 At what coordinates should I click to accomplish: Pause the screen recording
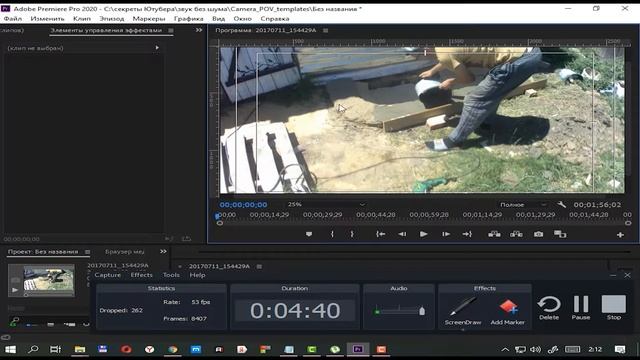point(581,308)
